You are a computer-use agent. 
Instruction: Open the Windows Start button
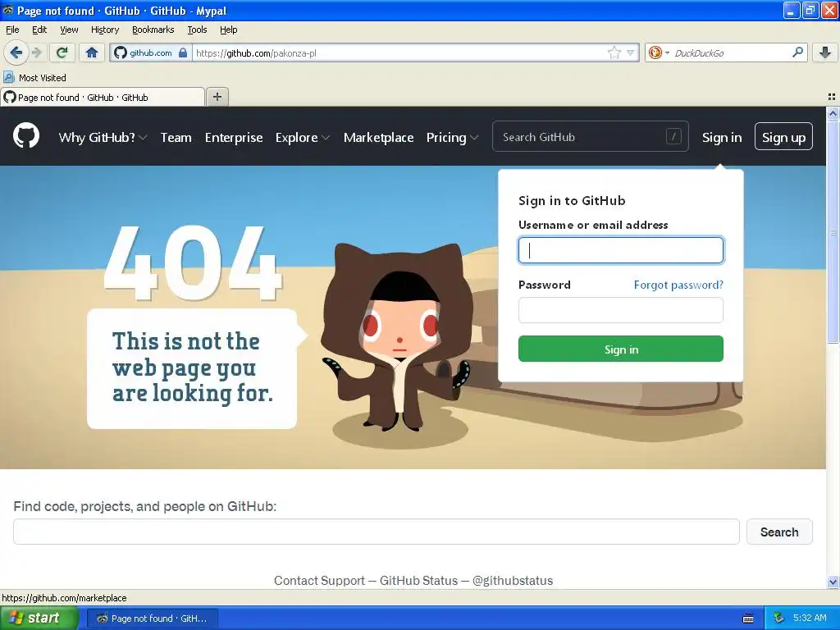[39, 619]
